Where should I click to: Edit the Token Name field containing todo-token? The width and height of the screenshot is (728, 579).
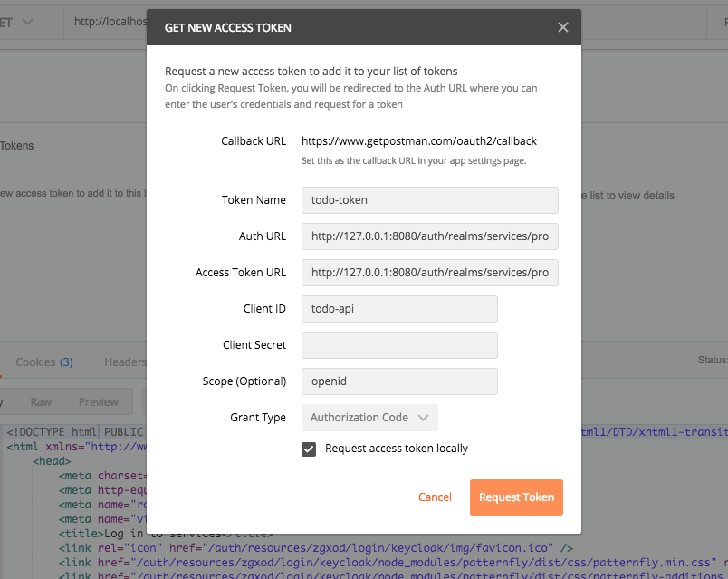pyautogui.click(x=429, y=199)
